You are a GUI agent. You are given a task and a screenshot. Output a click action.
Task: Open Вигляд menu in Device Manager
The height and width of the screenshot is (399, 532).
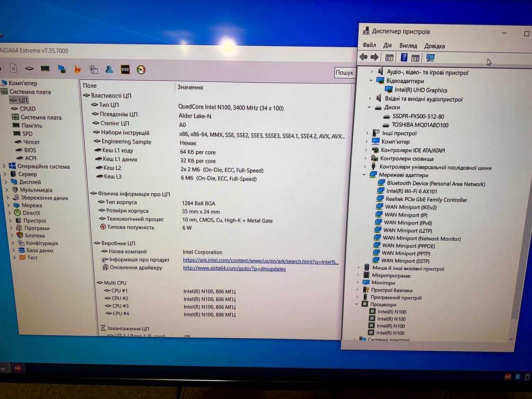click(x=408, y=46)
